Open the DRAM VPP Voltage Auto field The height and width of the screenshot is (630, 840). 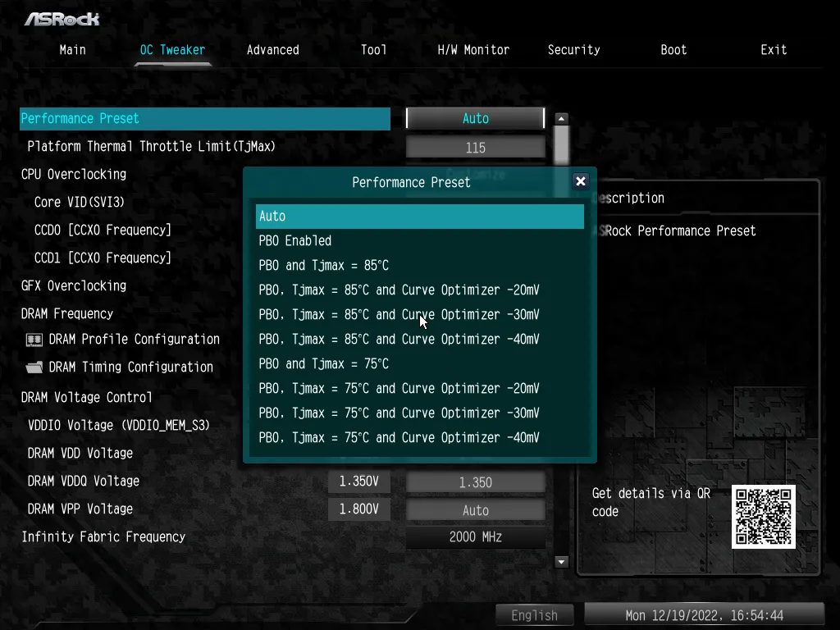point(476,510)
